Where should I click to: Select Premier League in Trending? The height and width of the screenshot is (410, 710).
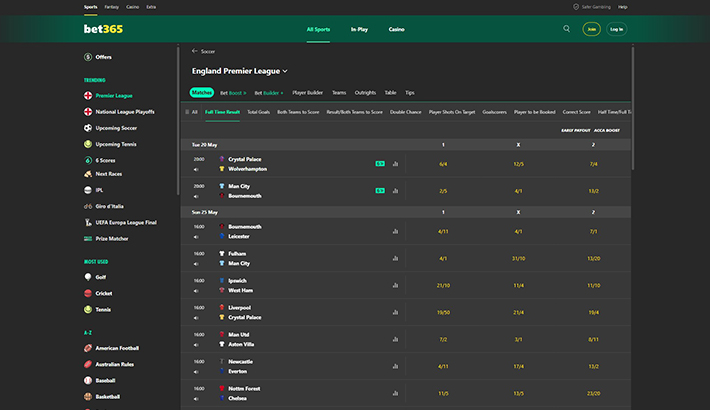108,96
